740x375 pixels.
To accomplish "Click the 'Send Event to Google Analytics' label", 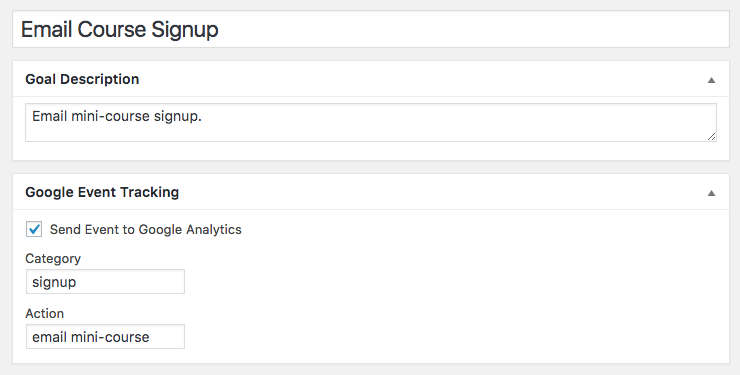I will (145, 230).
